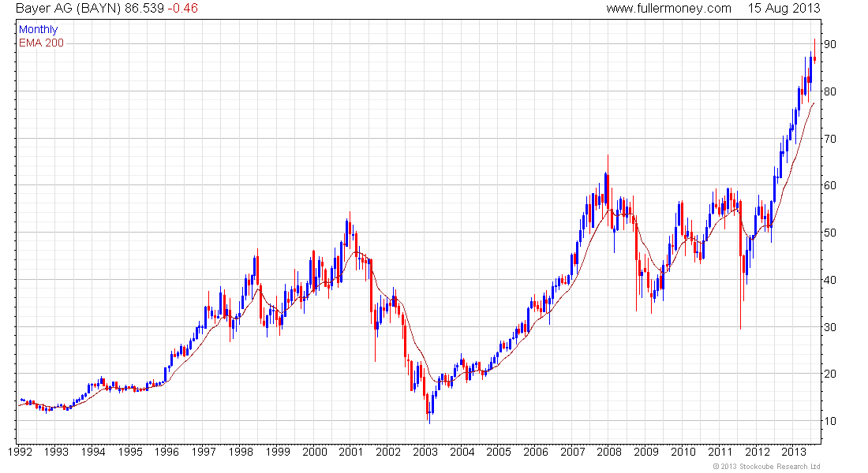This screenshot has height=473, width=868.
Task: Click the 1996 year axis label
Action: [166, 452]
